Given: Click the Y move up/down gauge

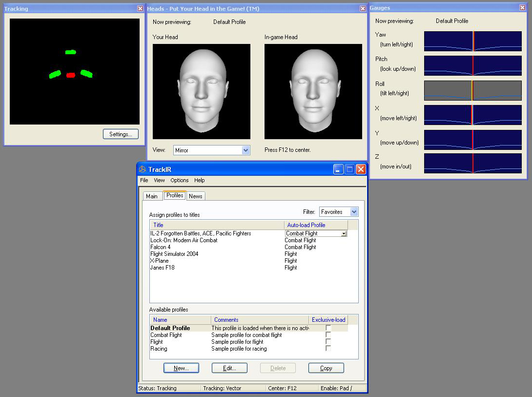Looking at the screenshot, I should (472, 140).
